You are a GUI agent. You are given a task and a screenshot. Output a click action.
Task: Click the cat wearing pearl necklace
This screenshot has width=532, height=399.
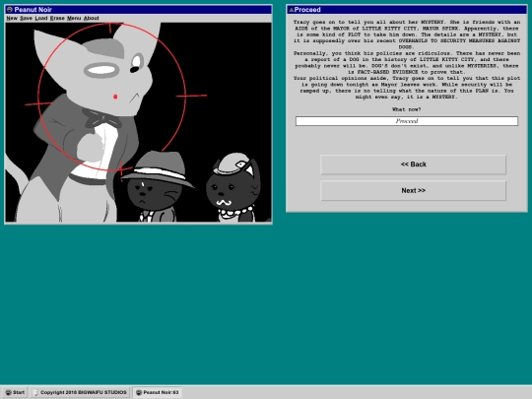[x=233, y=187]
